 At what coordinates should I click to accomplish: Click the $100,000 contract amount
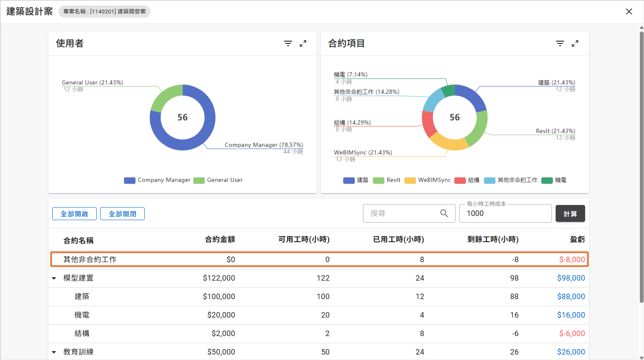click(219, 297)
